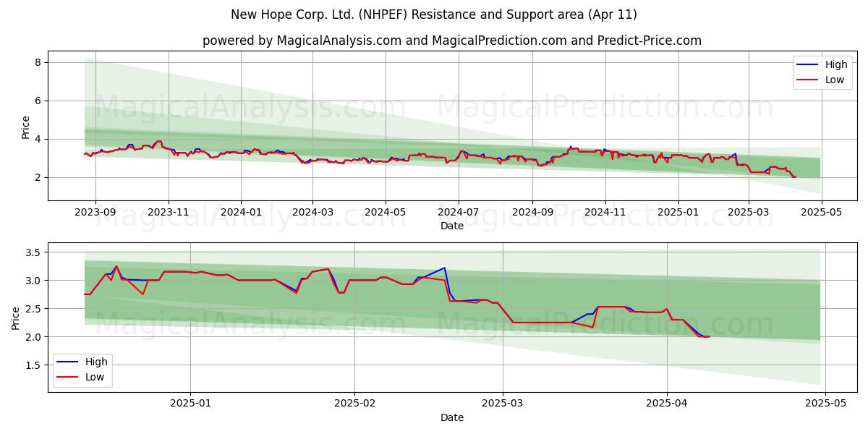The height and width of the screenshot is (434, 868).
Task: Click the 3.5 price tick on bottom chart
Action: (35, 252)
